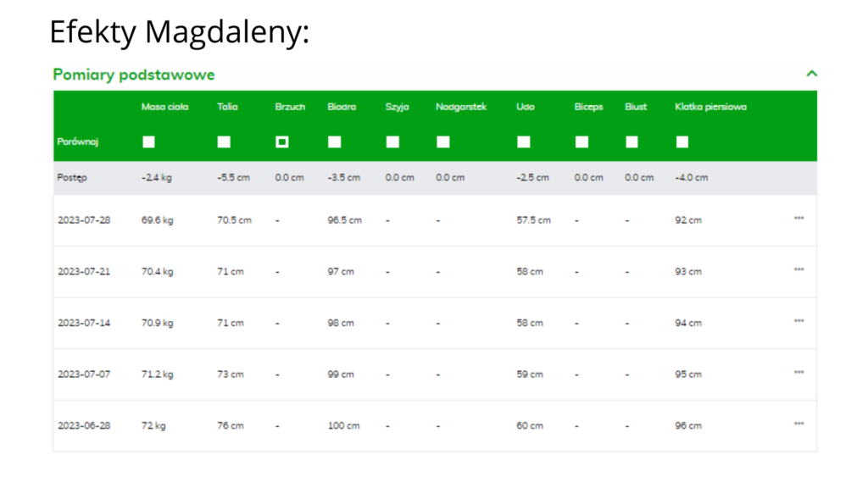Viewport: 868px width, 488px height.
Task: Select the Szyja compare checkbox
Action: pyautogui.click(x=392, y=142)
